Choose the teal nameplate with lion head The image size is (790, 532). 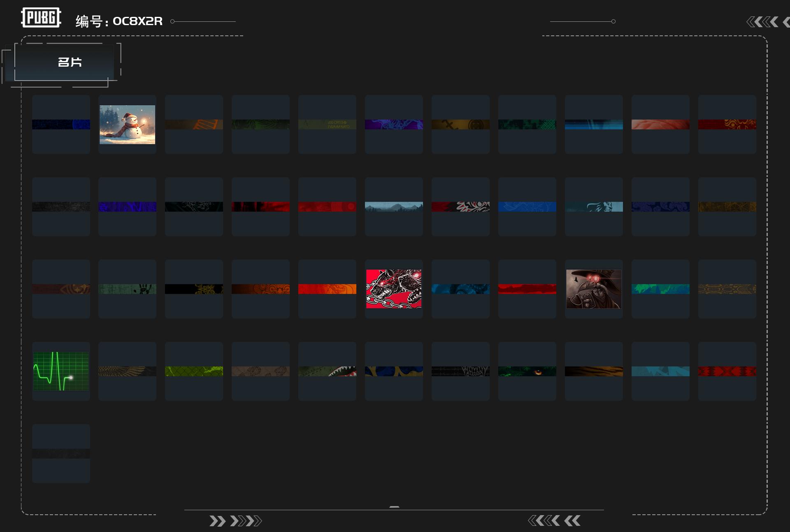594,207
